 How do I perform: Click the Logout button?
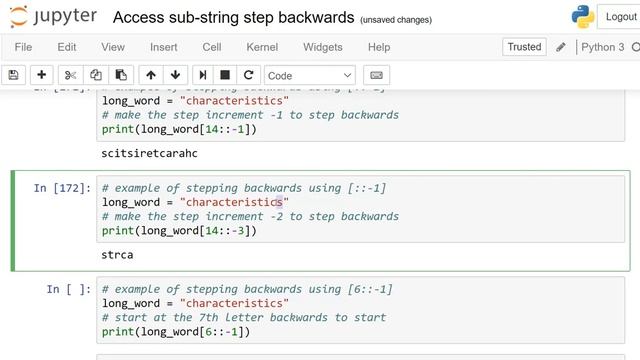pos(620,17)
